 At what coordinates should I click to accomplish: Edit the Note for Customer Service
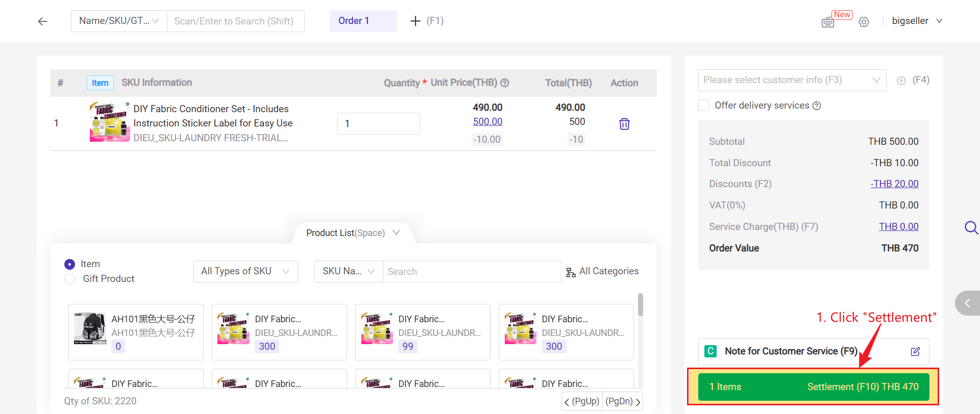[x=915, y=351]
